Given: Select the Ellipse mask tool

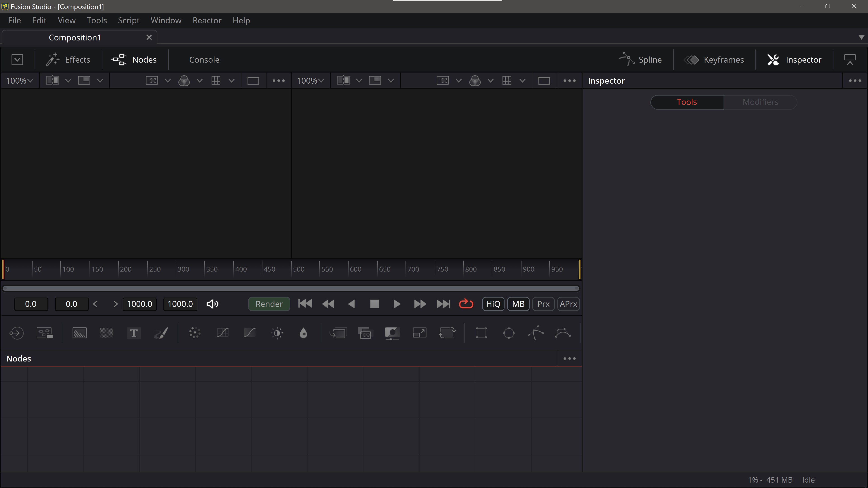Looking at the screenshot, I should tap(509, 333).
